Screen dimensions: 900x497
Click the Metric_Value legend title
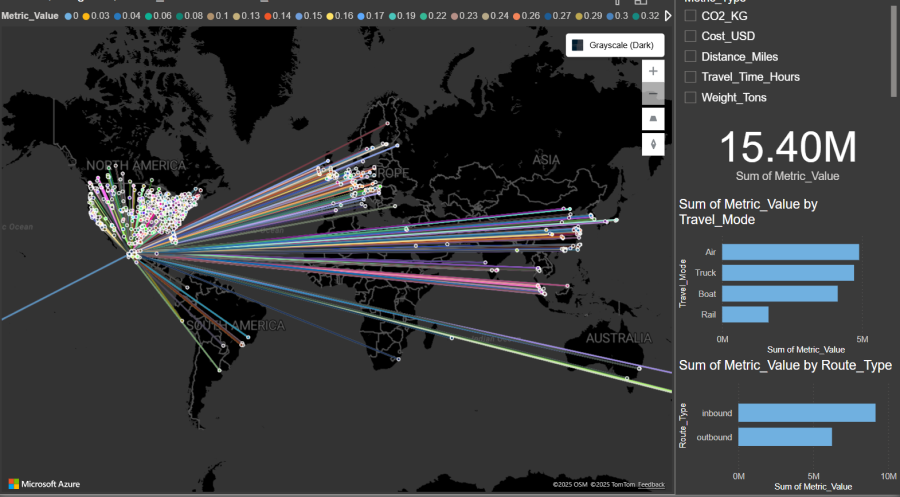pyautogui.click(x=30, y=16)
